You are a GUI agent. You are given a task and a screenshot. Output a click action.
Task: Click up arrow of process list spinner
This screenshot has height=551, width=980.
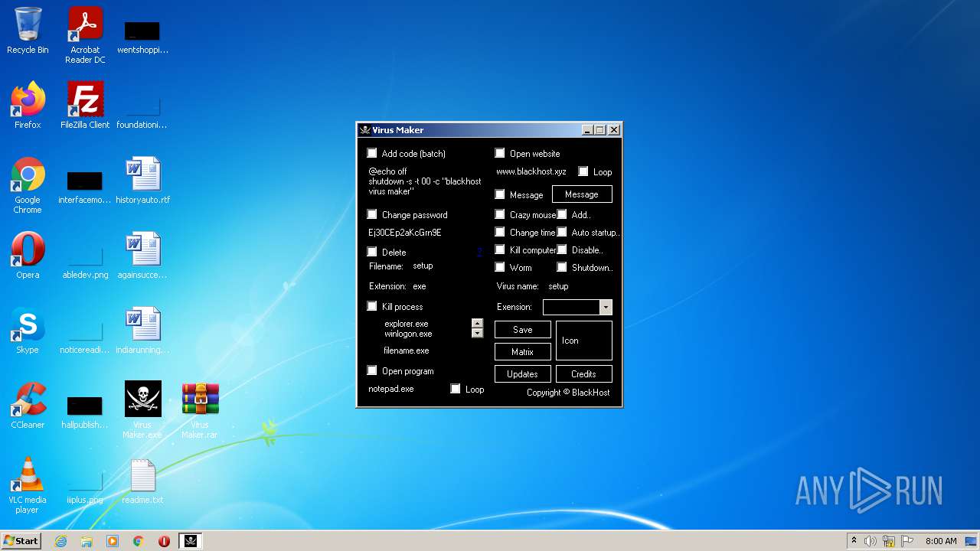point(478,324)
